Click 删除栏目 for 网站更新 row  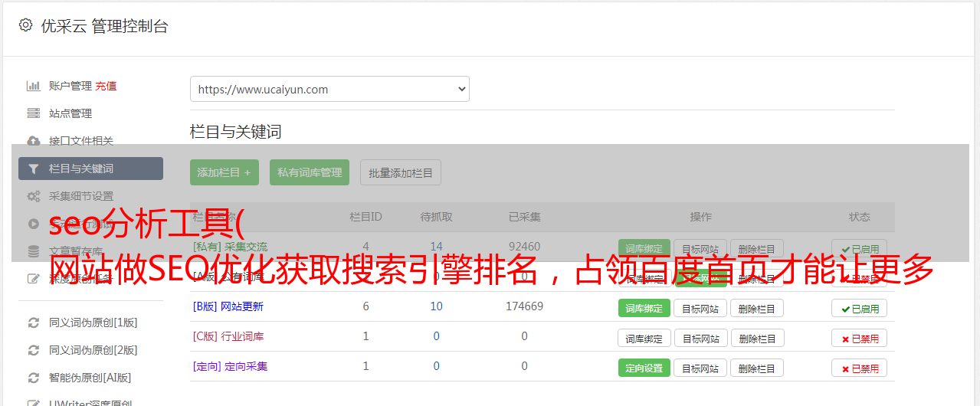(x=757, y=308)
